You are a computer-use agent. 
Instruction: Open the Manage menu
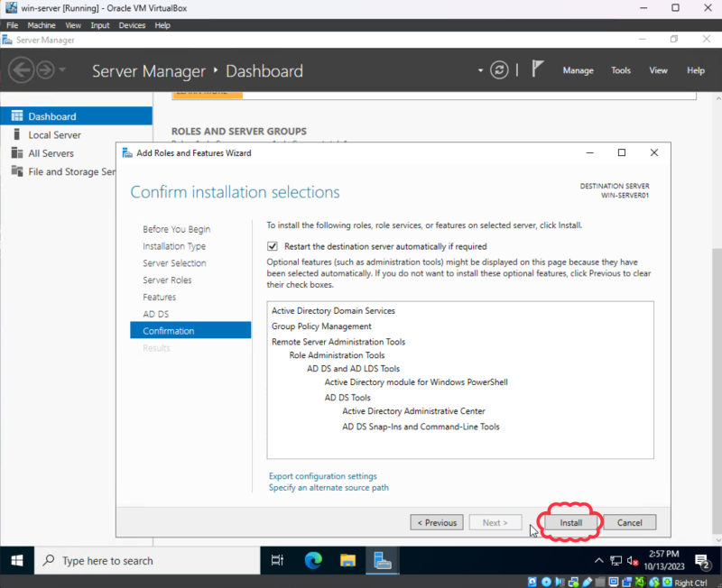pos(578,70)
